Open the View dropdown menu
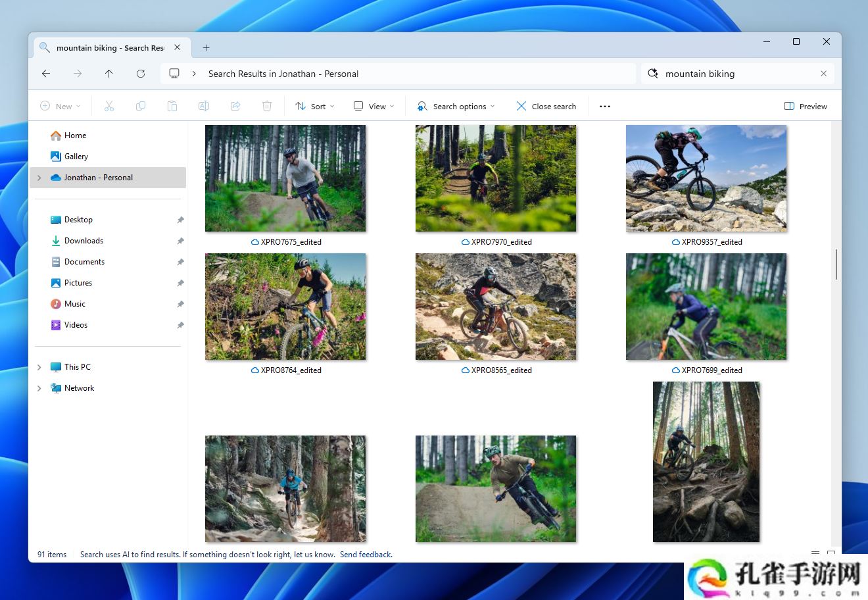The height and width of the screenshot is (600, 868). click(373, 105)
